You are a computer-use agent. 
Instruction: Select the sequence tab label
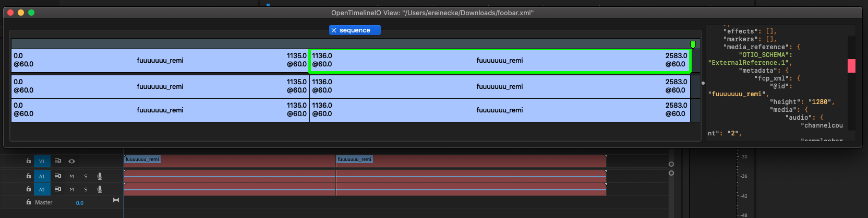pos(355,30)
